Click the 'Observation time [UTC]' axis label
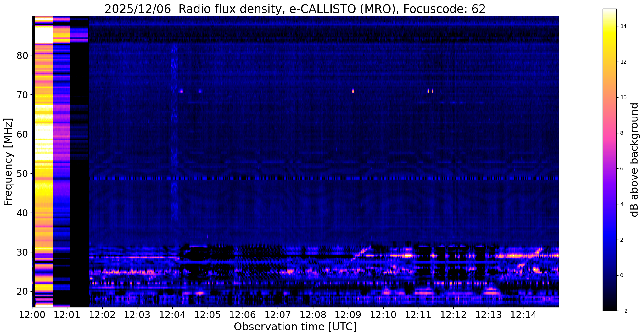This screenshot has width=644, height=336. [295, 327]
